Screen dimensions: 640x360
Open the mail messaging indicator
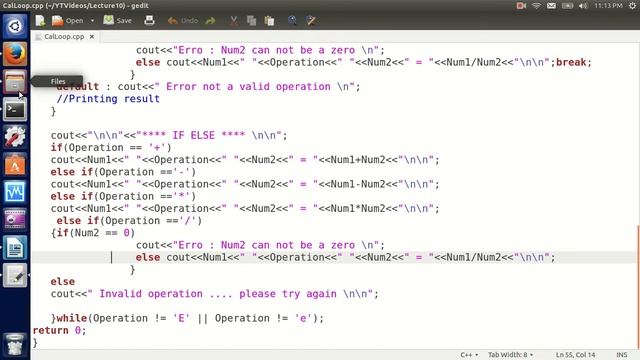click(551, 6)
